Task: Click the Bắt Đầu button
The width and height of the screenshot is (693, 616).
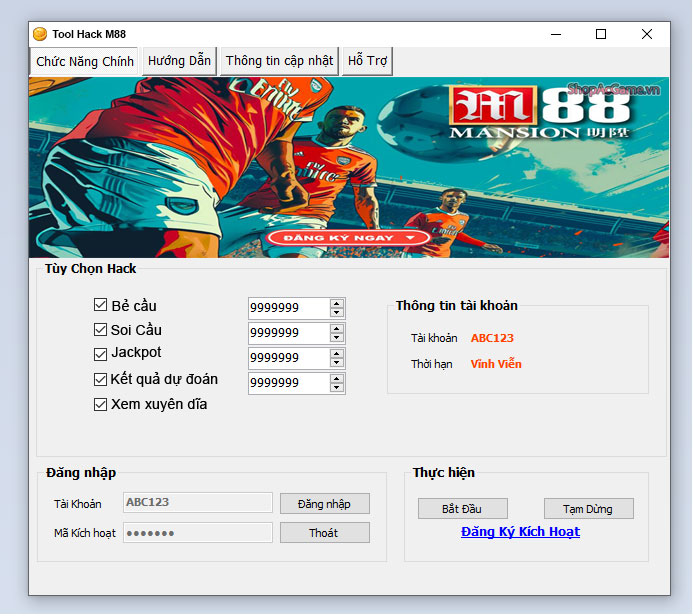Action: (x=462, y=509)
